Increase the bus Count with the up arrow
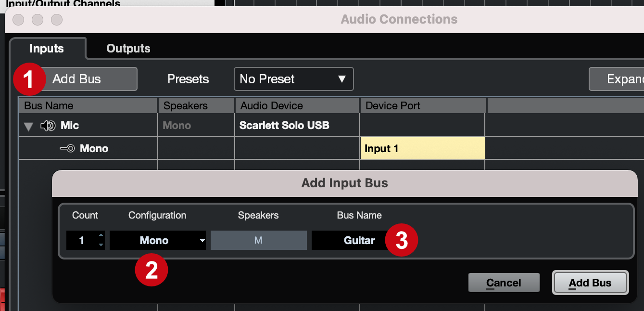The image size is (644, 311). tap(101, 235)
